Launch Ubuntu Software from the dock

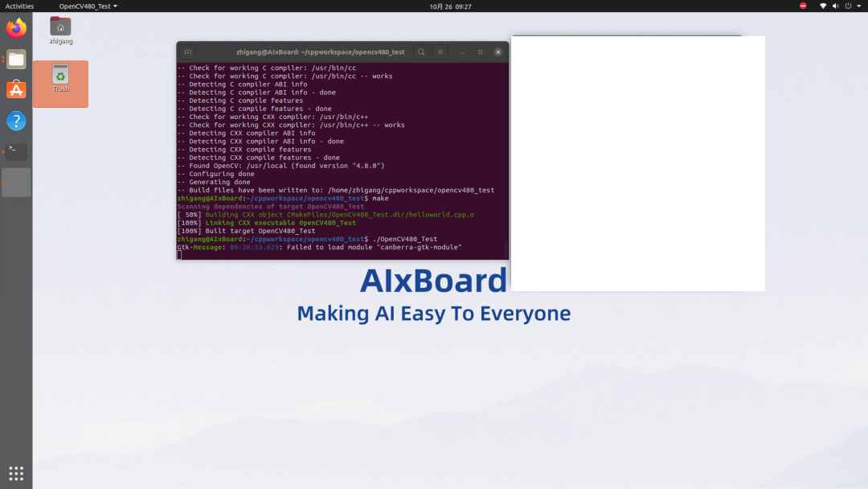[16, 90]
